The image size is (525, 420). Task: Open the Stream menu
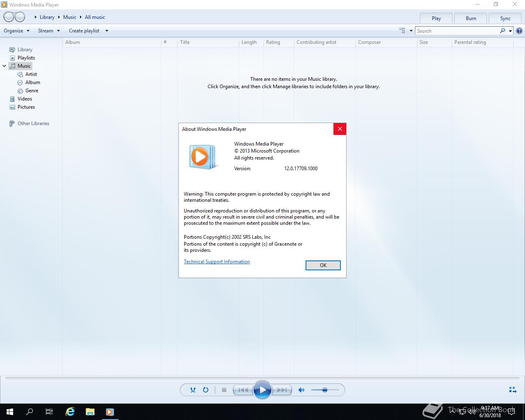coord(49,31)
